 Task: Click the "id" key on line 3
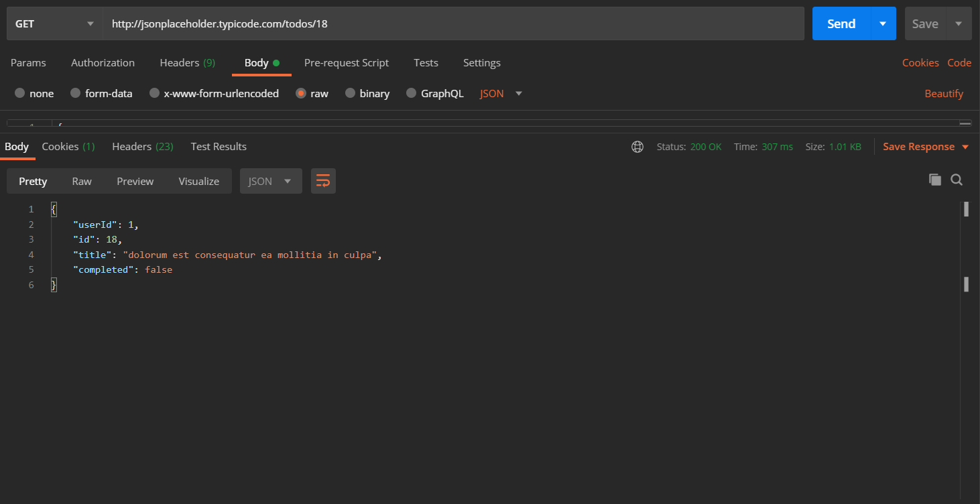pos(84,239)
